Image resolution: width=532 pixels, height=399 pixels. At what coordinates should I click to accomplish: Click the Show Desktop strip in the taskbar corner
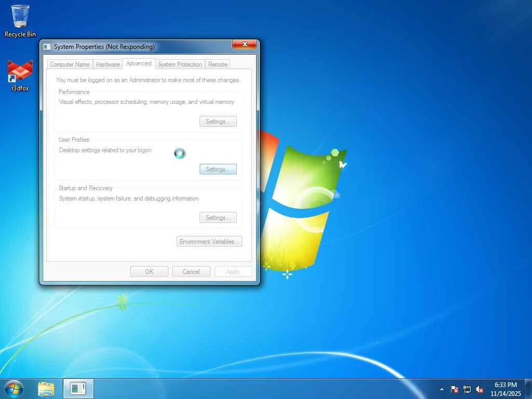(x=528, y=389)
